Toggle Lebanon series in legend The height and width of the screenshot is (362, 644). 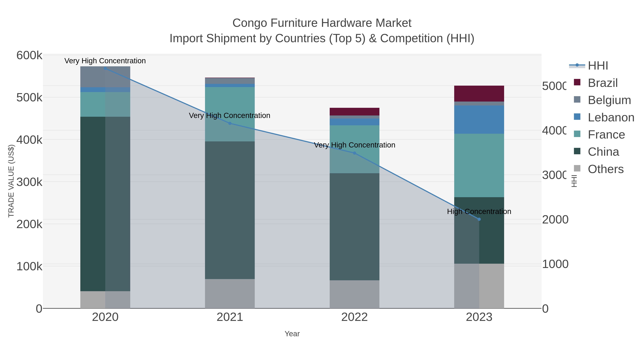point(604,117)
